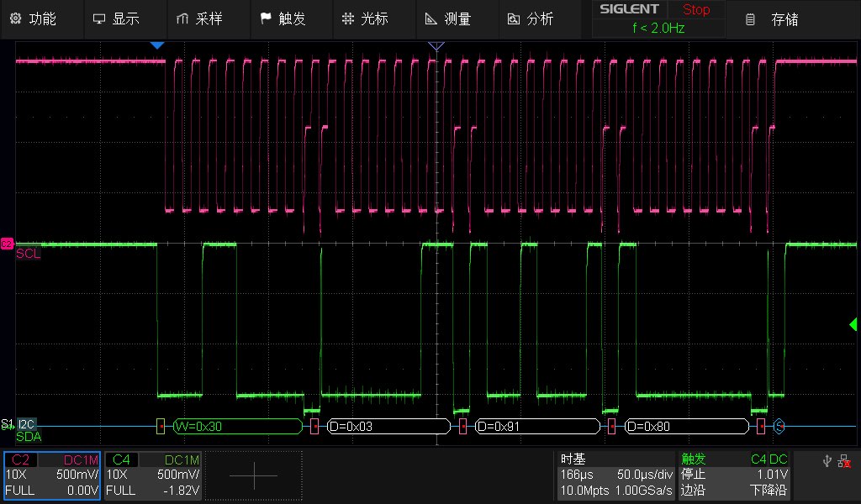Click the document icon beside 存储
The height and width of the screenshot is (504, 861).
(750, 20)
